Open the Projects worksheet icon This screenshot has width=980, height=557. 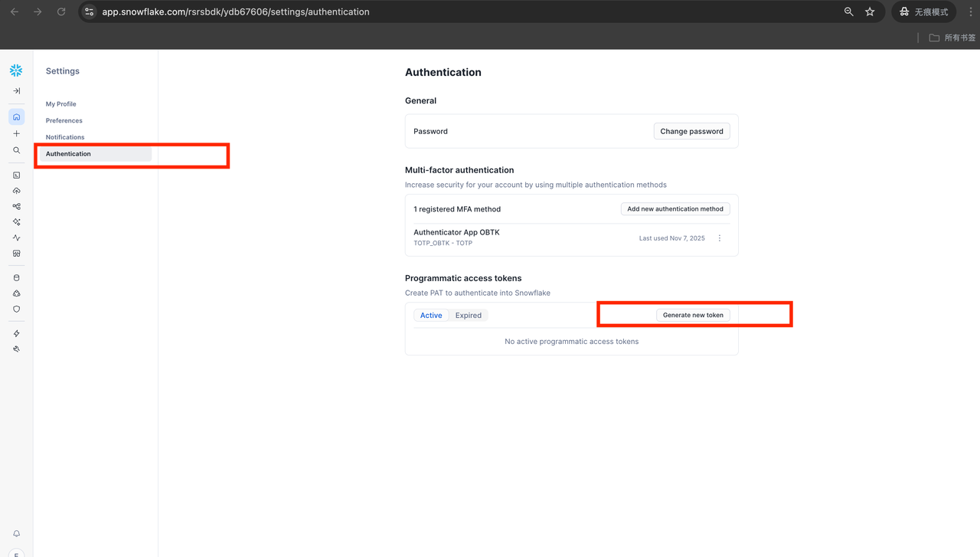pos(16,175)
